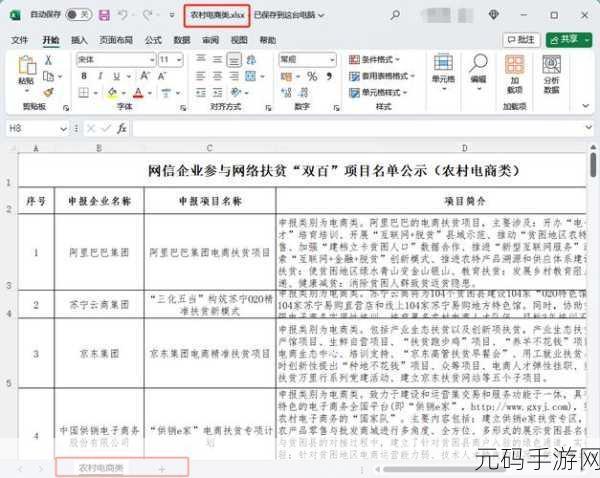Click 分析数据 Analyze Data icon

(x=551, y=75)
